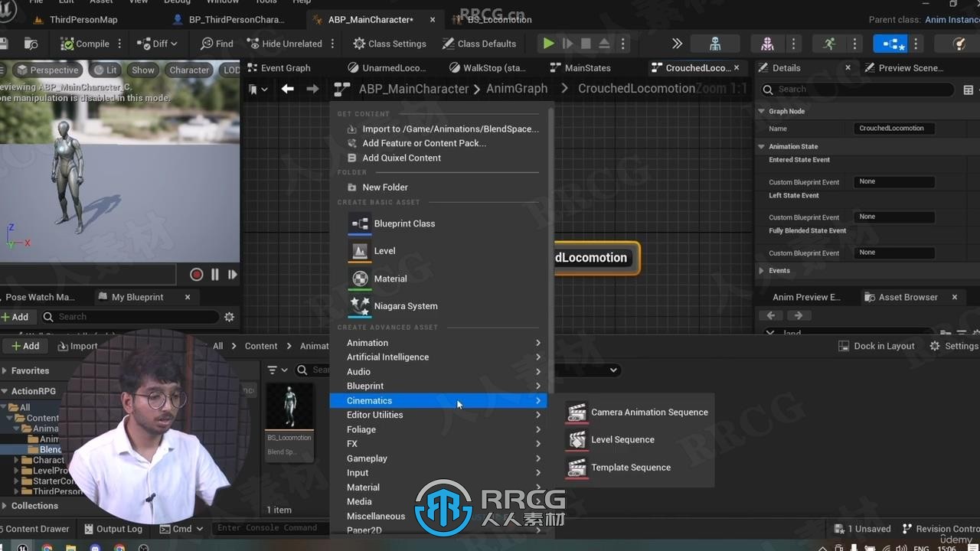
Task: Open Class Defaults
Action: point(479,44)
